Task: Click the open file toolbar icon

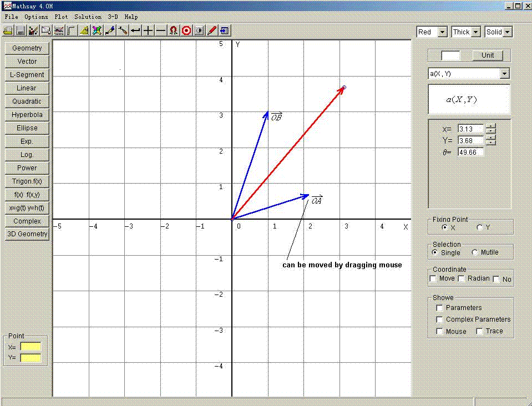Action: tap(8, 31)
